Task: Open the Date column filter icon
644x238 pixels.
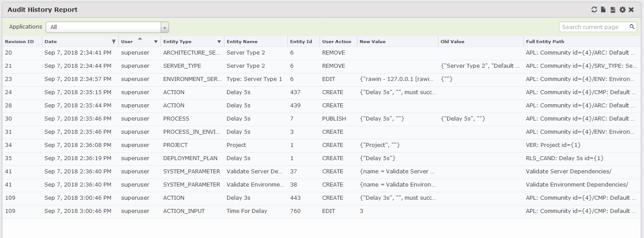Action: click(114, 42)
